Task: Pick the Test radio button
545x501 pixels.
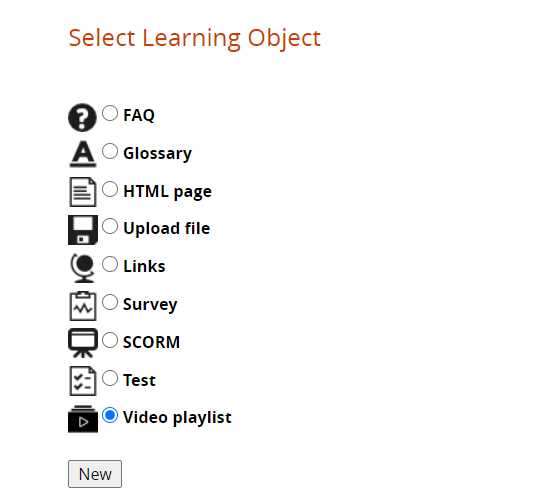Action: (x=110, y=378)
